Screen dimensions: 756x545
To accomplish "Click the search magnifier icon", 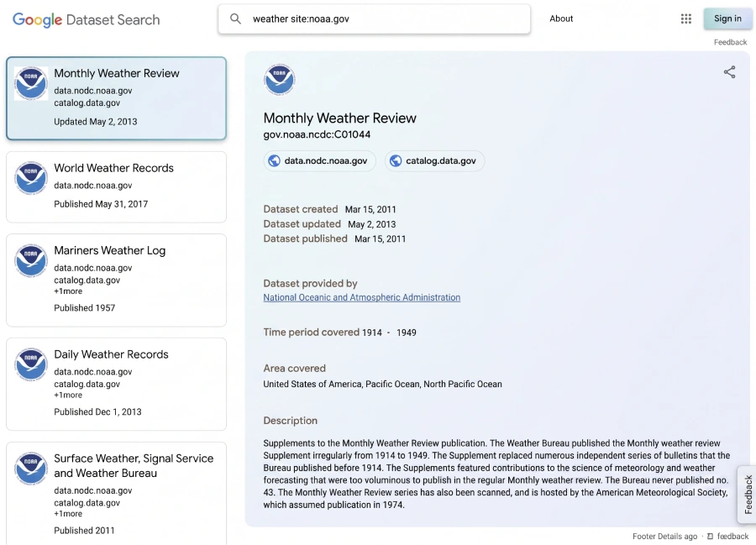I will coord(235,18).
